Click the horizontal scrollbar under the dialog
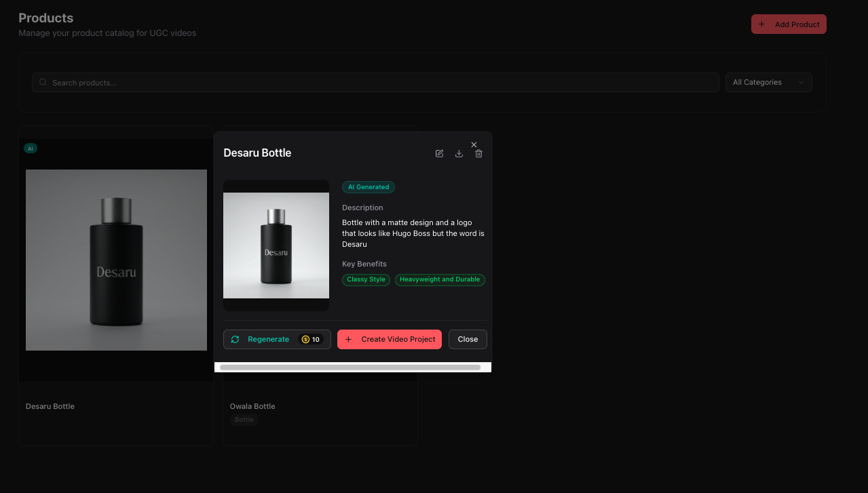The image size is (868, 493). click(350, 367)
